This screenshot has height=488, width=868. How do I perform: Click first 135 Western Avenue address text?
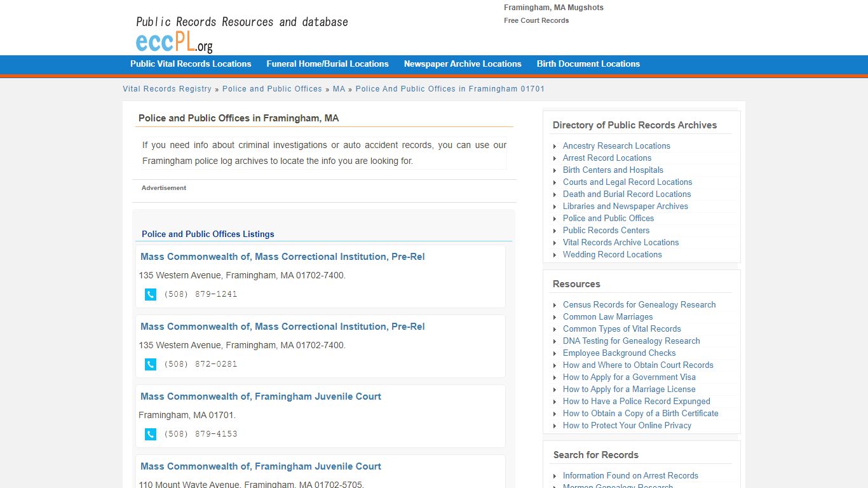242,276
